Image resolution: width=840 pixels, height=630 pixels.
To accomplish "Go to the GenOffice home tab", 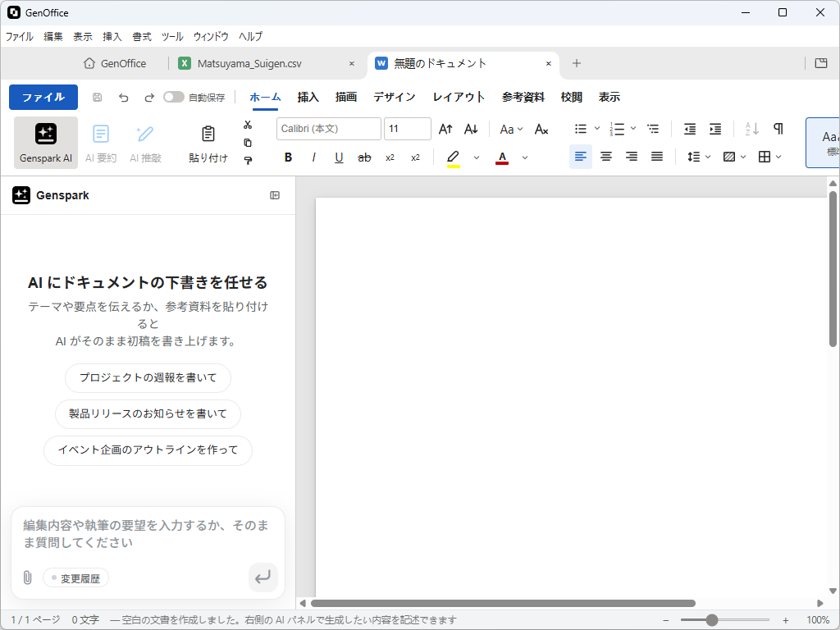I will (x=115, y=63).
